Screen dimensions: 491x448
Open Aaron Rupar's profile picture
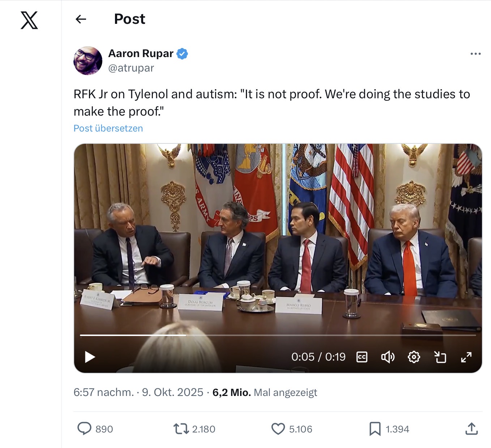point(88,61)
